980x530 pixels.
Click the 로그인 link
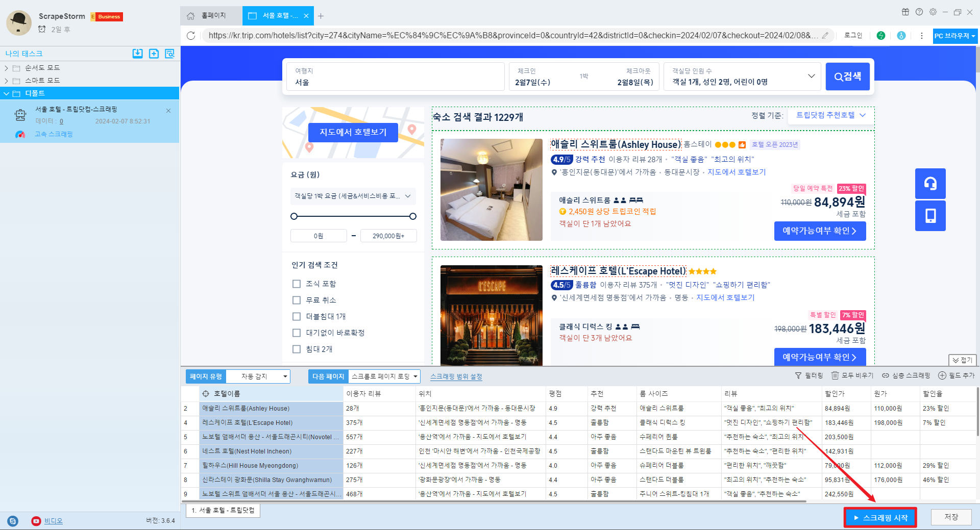point(853,36)
